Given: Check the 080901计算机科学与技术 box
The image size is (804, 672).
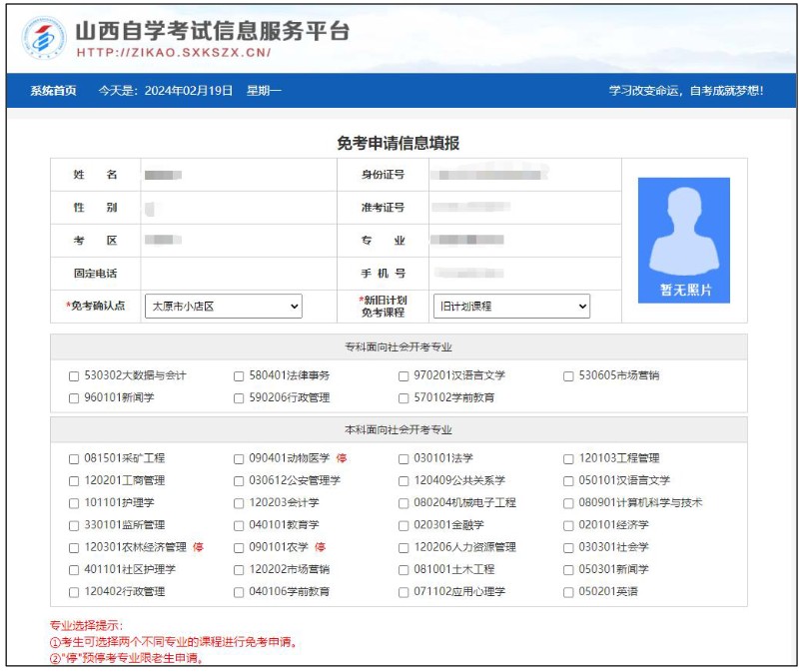Looking at the screenshot, I should pyautogui.click(x=568, y=503).
